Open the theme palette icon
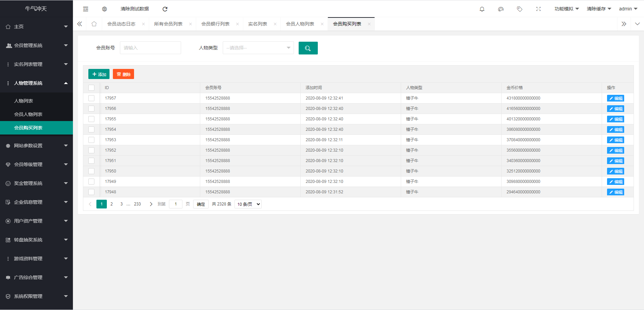644x310 pixels. click(501, 9)
